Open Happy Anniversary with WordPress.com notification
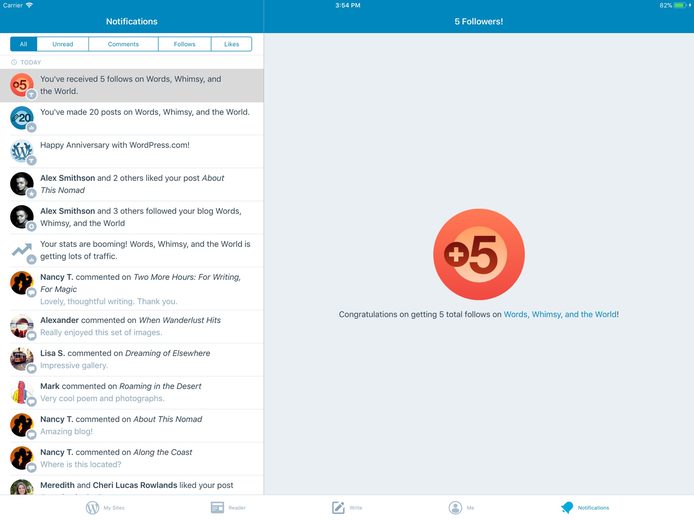Image resolution: width=694 pixels, height=520 pixels. (131, 151)
